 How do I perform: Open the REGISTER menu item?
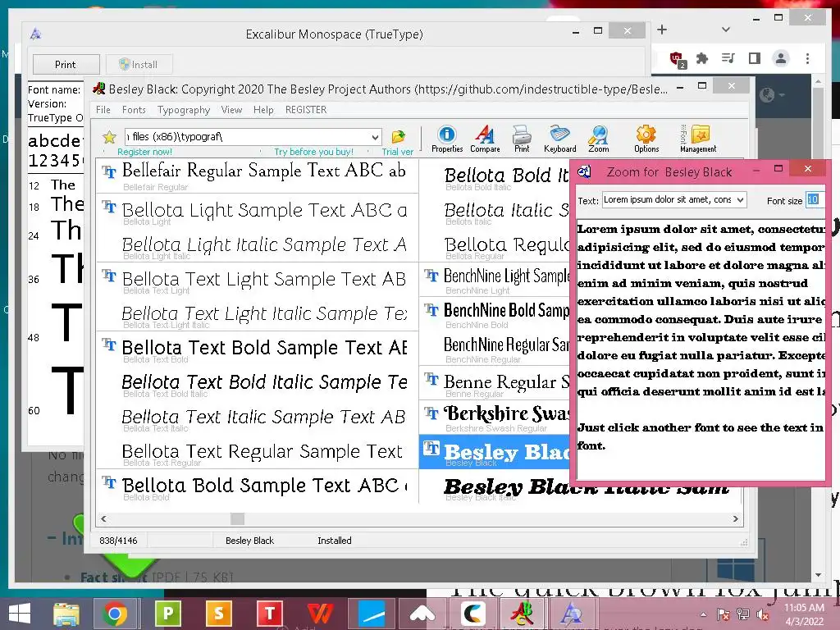pyautogui.click(x=305, y=110)
